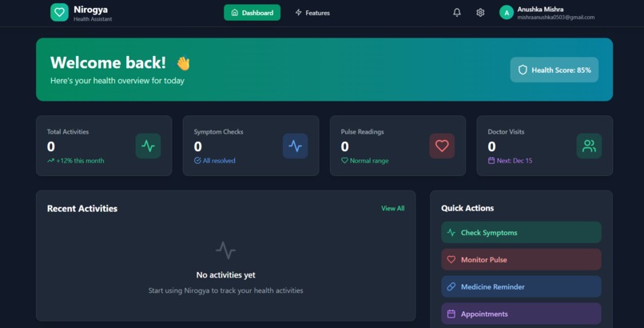Click View All in Recent Activities
644x328 pixels.
[x=392, y=208]
